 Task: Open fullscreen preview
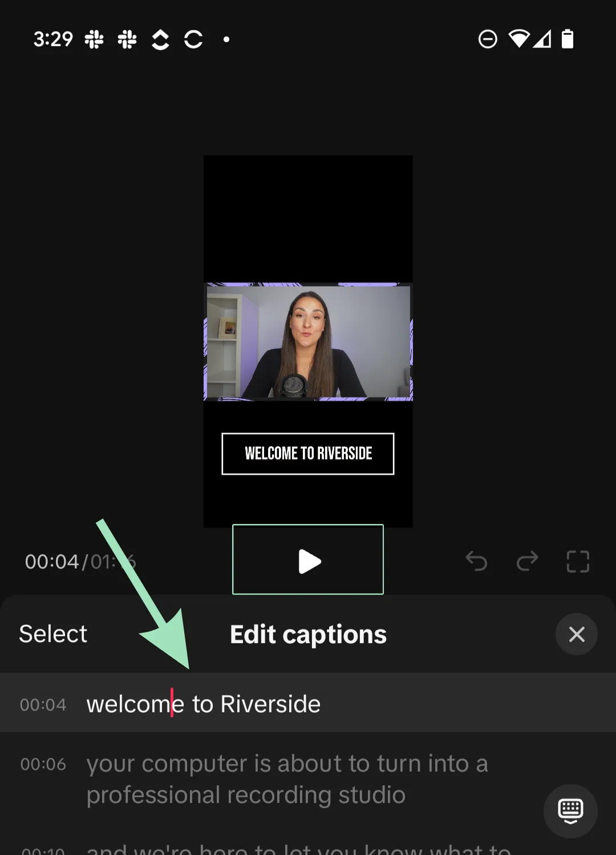click(x=578, y=562)
